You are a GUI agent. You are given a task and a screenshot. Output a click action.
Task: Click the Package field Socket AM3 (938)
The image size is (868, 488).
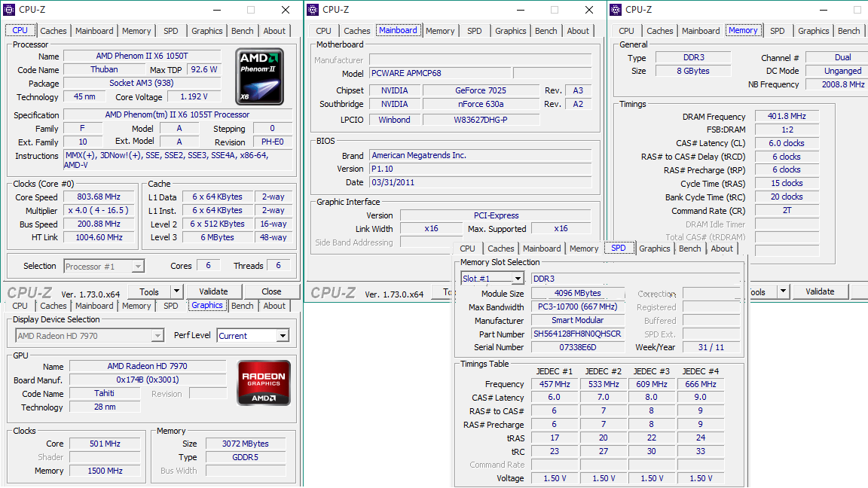click(x=141, y=83)
